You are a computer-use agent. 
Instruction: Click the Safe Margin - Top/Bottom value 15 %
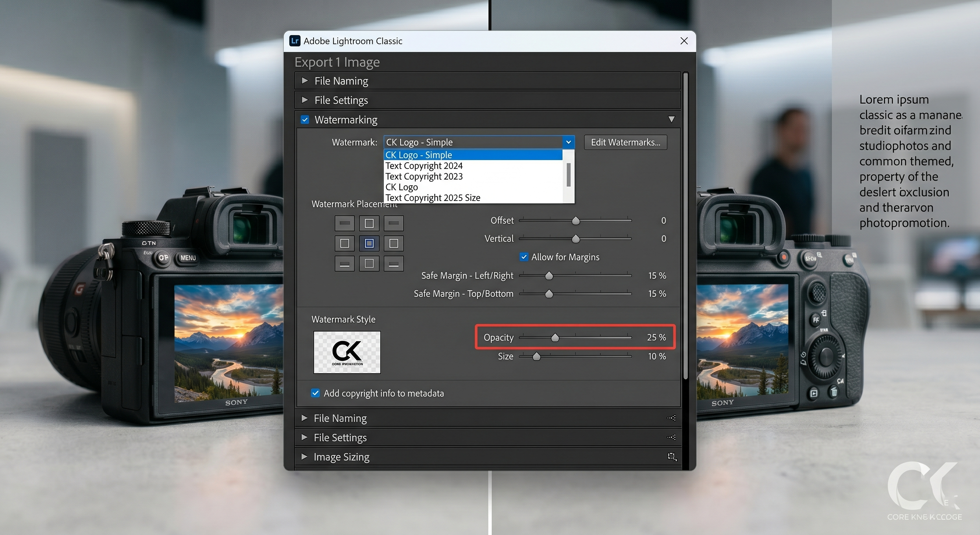[657, 294]
